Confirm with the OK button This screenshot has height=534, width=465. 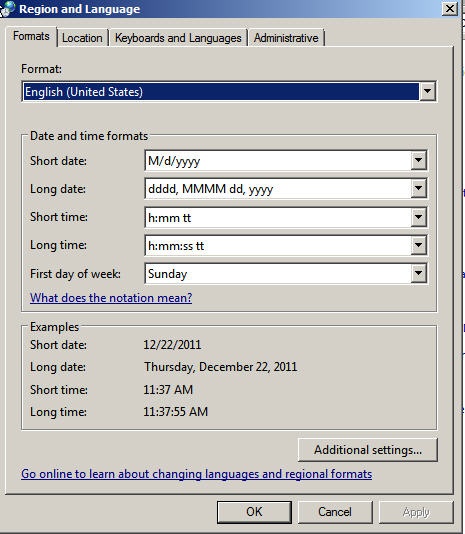coord(254,512)
